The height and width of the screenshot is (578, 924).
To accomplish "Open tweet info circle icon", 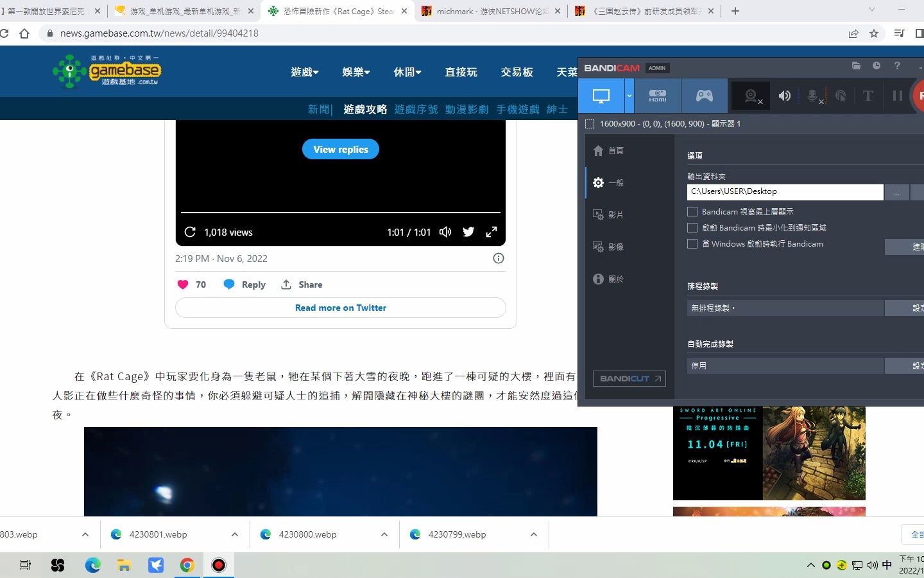I will (x=499, y=258).
